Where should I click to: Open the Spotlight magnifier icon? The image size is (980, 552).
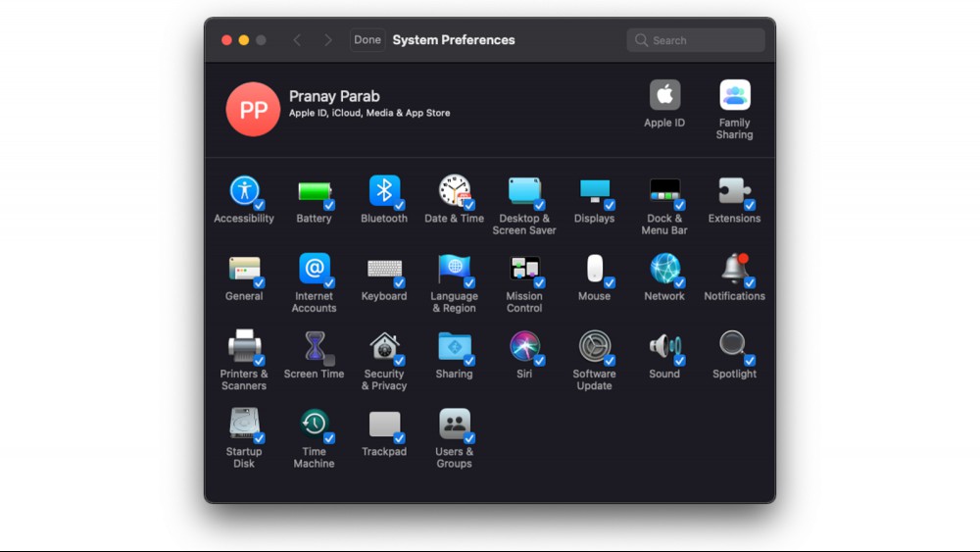tap(733, 344)
